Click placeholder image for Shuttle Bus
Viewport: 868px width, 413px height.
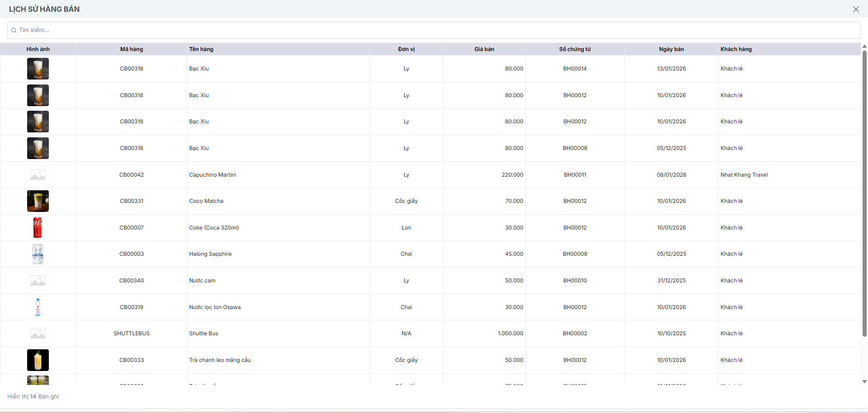tap(38, 333)
